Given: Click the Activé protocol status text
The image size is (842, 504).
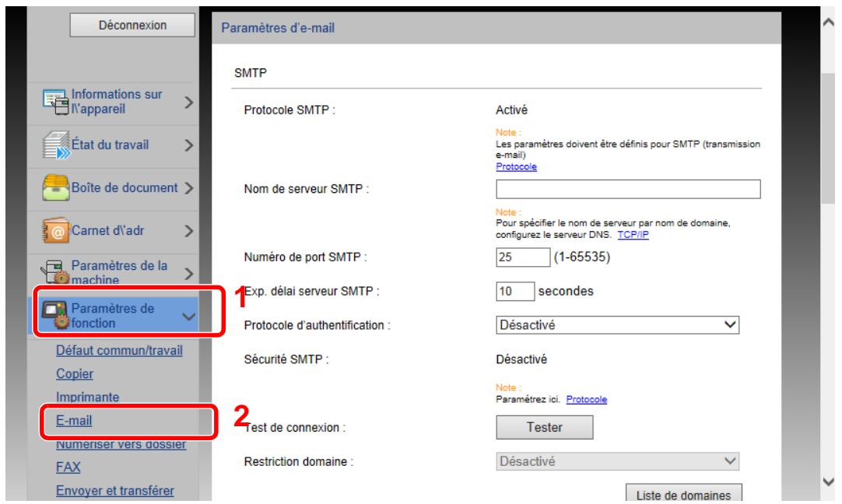Looking at the screenshot, I should pyautogui.click(x=512, y=110).
